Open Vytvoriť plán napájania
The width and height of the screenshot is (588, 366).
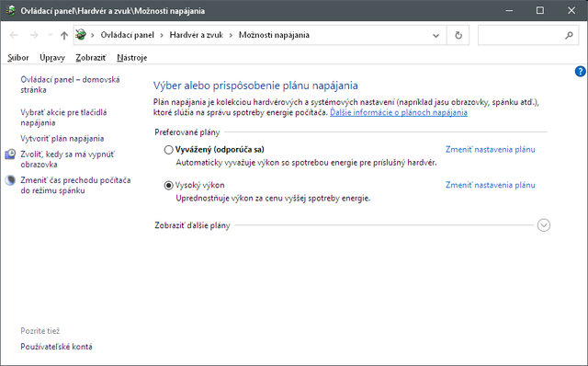(x=62, y=139)
